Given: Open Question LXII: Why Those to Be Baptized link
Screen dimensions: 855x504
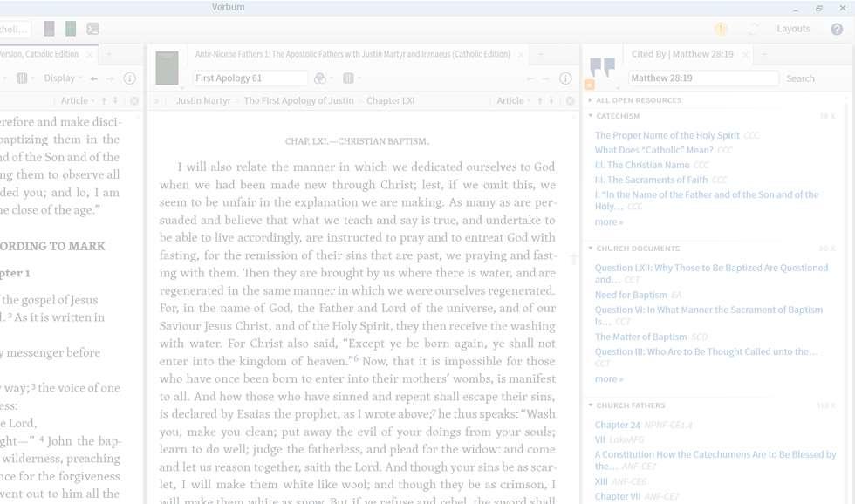Looking at the screenshot, I should click(x=711, y=274).
